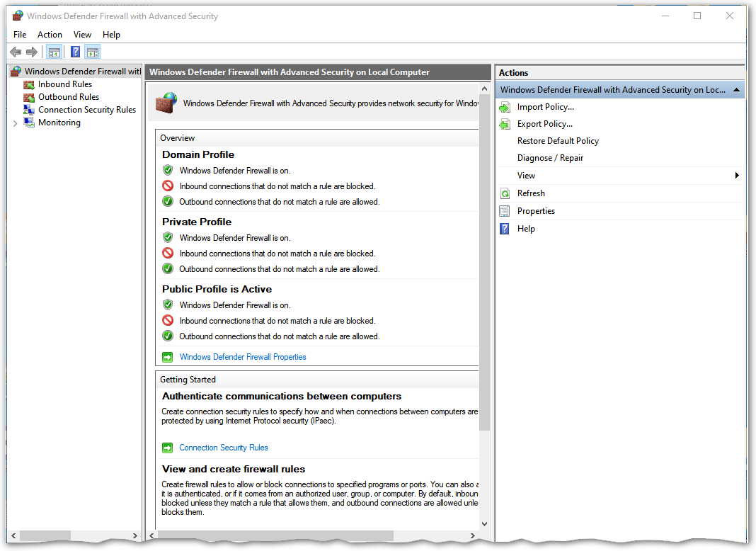The image size is (756, 551).
Task: Click the Connection Security Rules tree icon
Action: pyautogui.click(x=29, y=110)
